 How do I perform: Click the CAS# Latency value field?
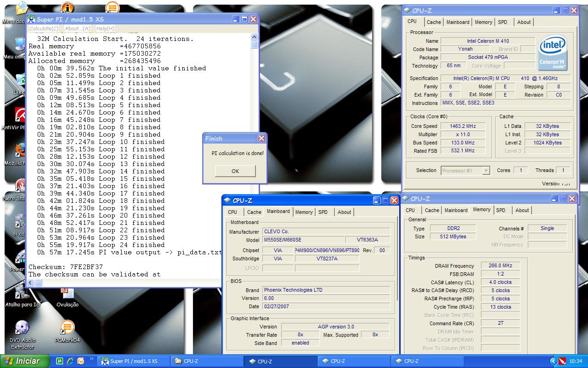pyautogui.click(x=500, y=282)
